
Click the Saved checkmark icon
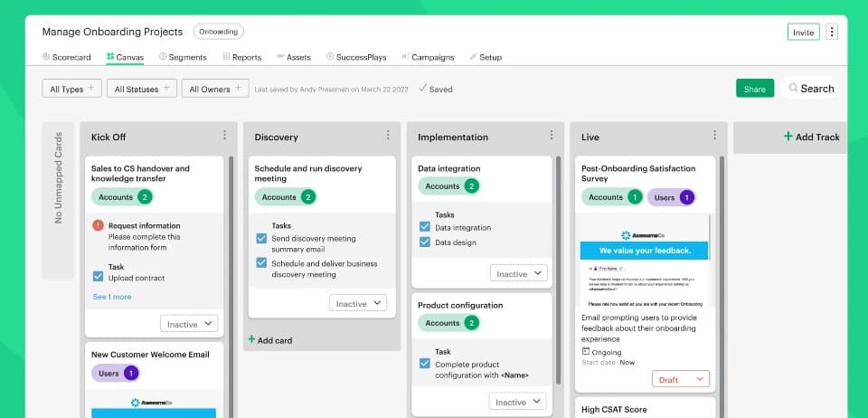(422, 88)
